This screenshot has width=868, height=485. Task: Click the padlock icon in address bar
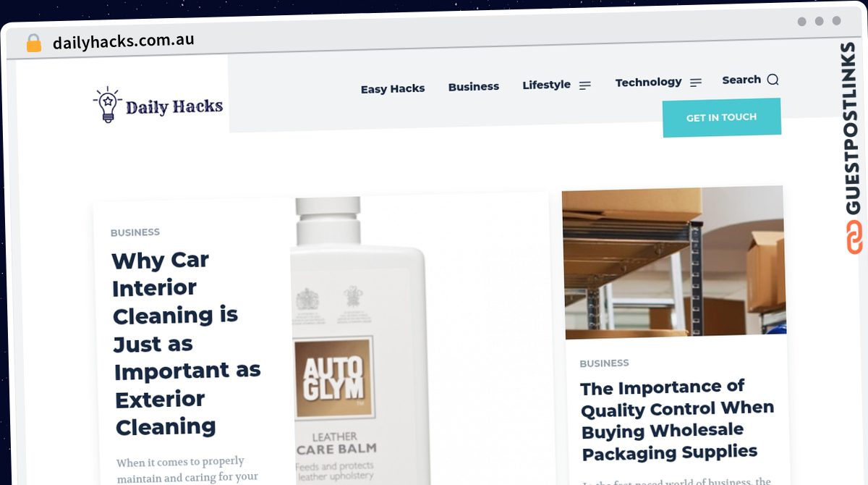pos(33,43)
